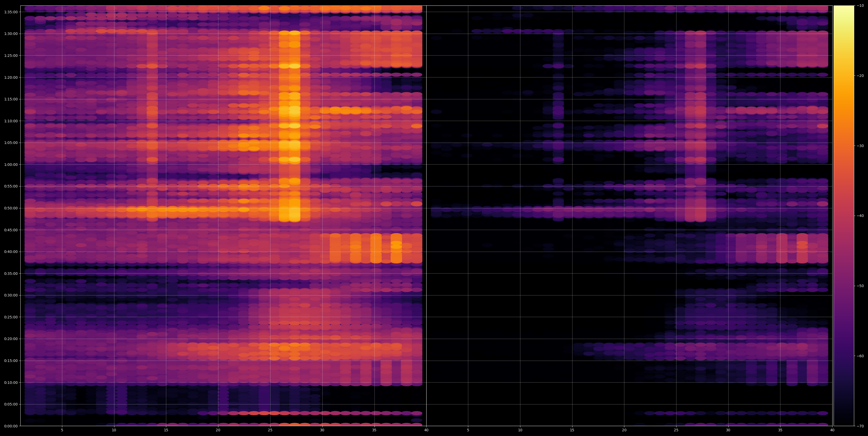Click the 0:05:00 y-axis tick label
This screenshot has height=436, width=868.
click(x=11, y=404)
